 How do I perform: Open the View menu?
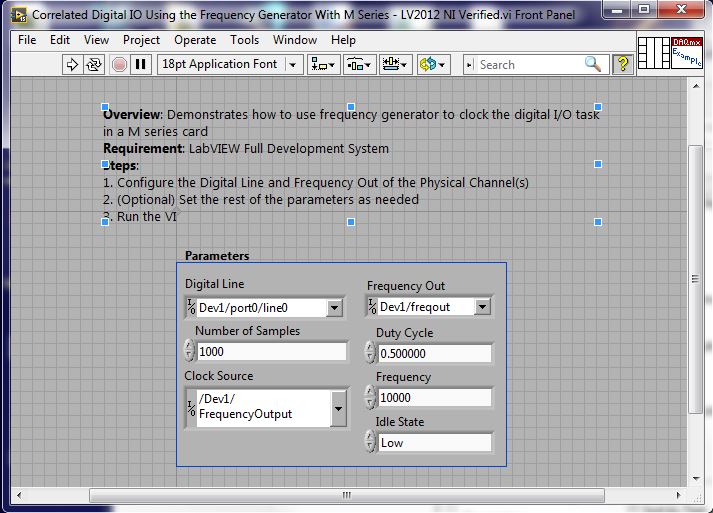point(96,40)
